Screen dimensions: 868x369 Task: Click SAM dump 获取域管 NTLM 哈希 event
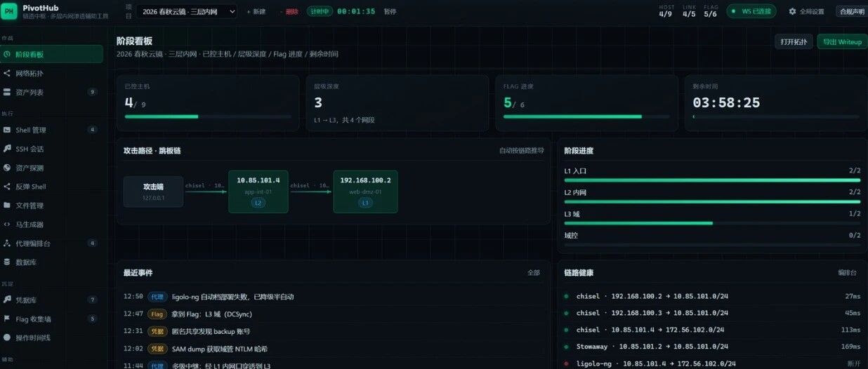[220, 349]
